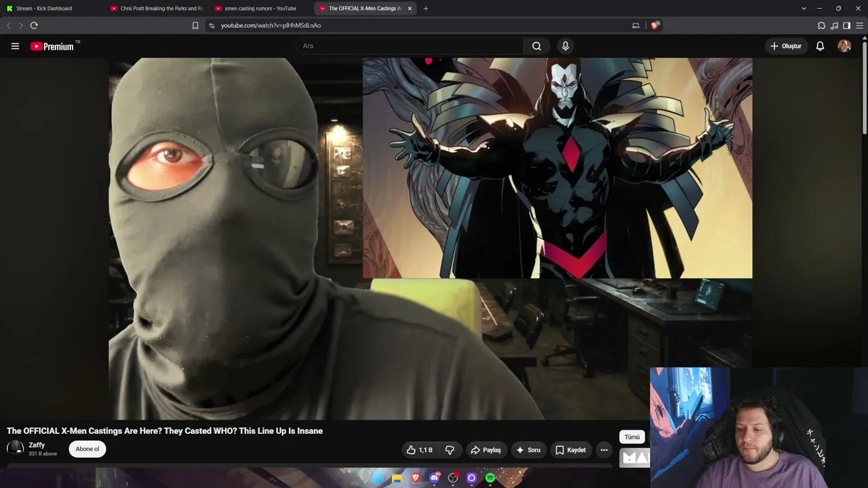Ask about the video with Soru

click(528, 450)
